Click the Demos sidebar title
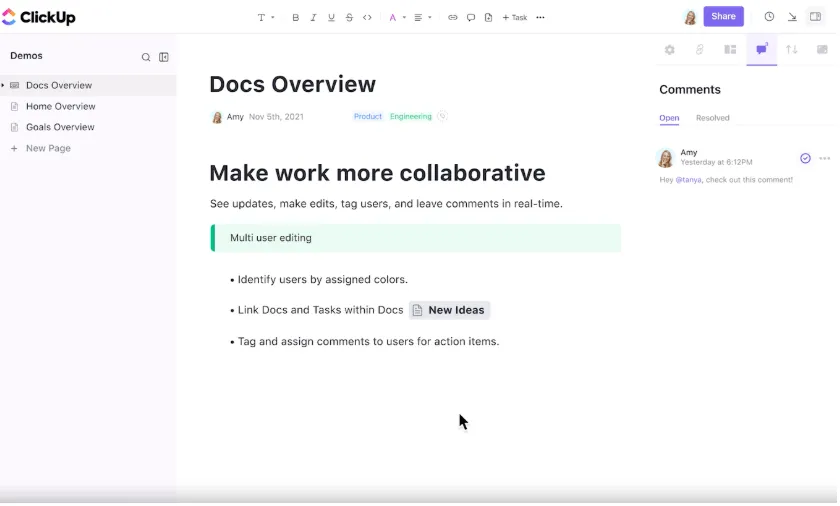Viewport: 840px width, 506px height. (26, 56)
